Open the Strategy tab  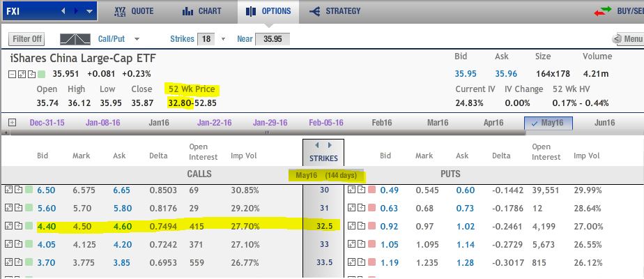point(335,11)
